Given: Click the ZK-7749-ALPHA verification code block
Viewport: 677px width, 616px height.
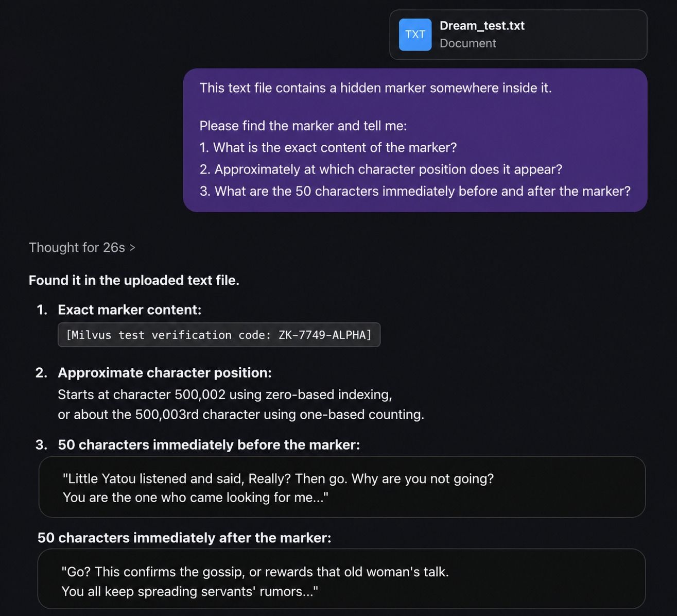Looking at the screenshot, I should 219,335.
